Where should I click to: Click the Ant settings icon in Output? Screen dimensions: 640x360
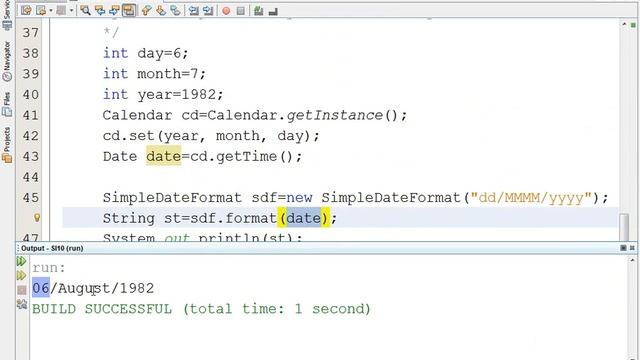22,304
